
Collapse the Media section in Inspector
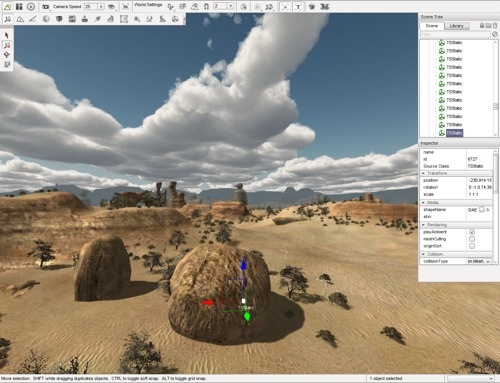423,203
